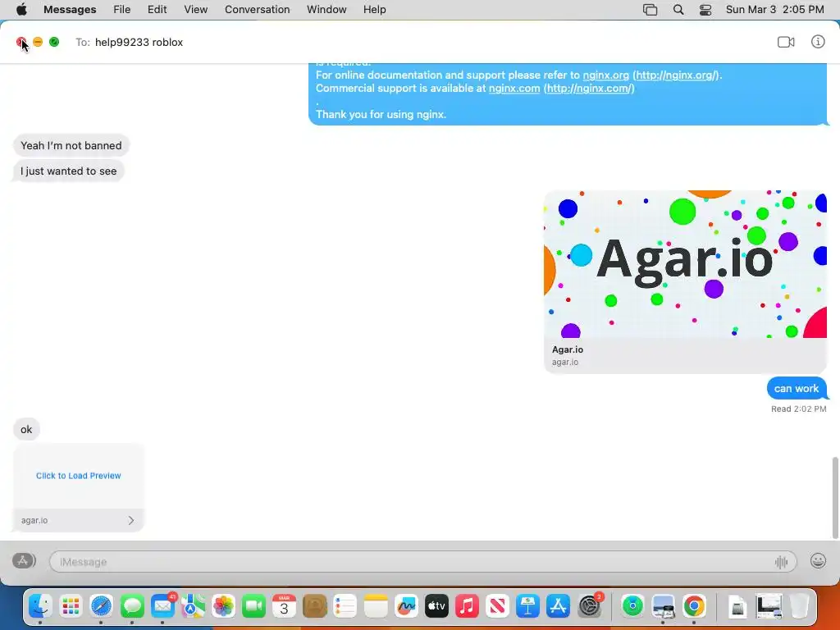Open Calendar from the dock
840x630 pixels.
point(284,606)
